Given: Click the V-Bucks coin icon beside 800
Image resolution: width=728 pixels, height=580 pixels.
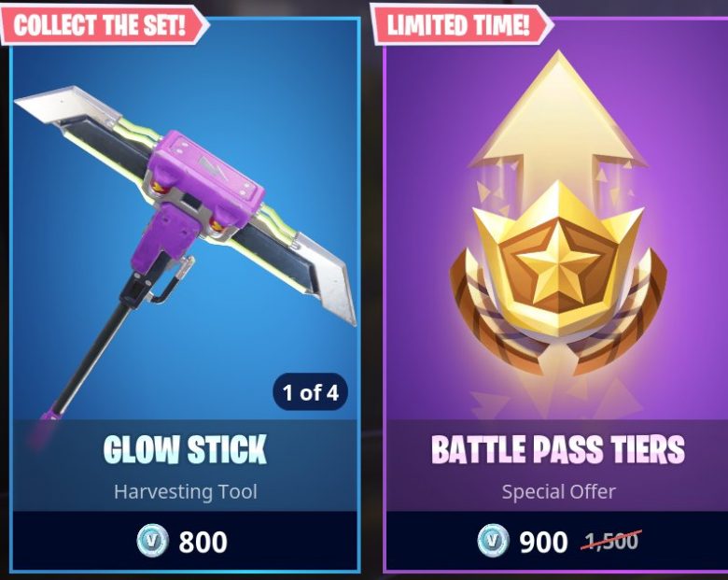Looking at the screenshot, I should tap(153, 540).
